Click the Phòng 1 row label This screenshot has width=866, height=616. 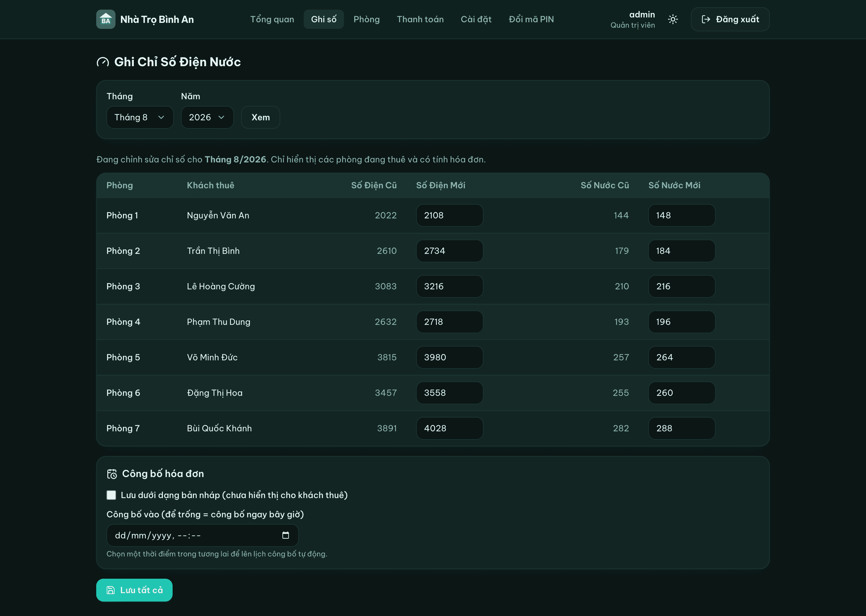[x=122, y=215]
